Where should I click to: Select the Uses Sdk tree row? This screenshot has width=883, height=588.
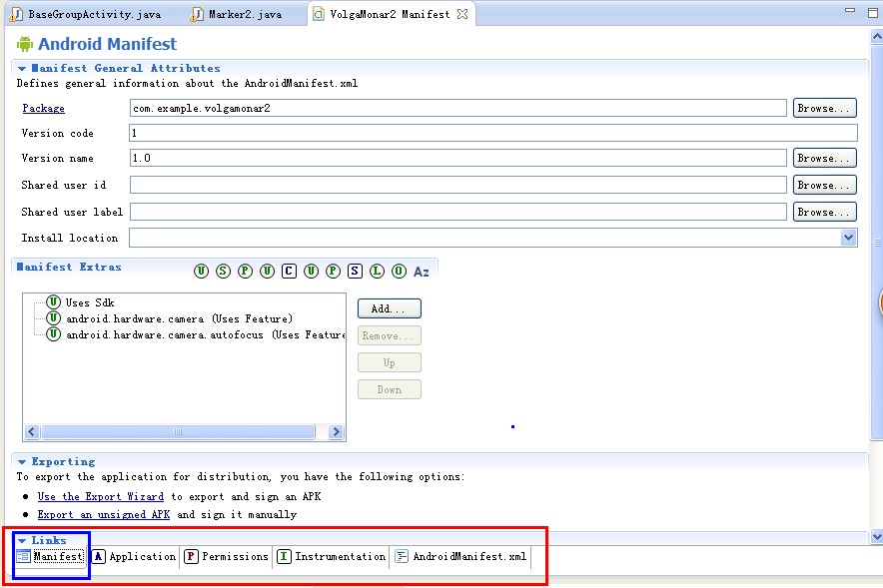tap(90, 302)
